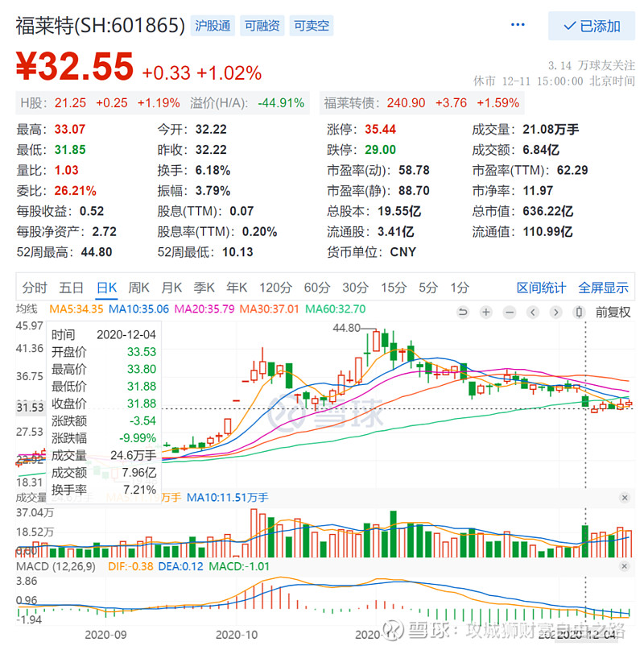Click the 52周最高 44.80 value
Viewport: 644px width, 650px height.
click(96, 252)
